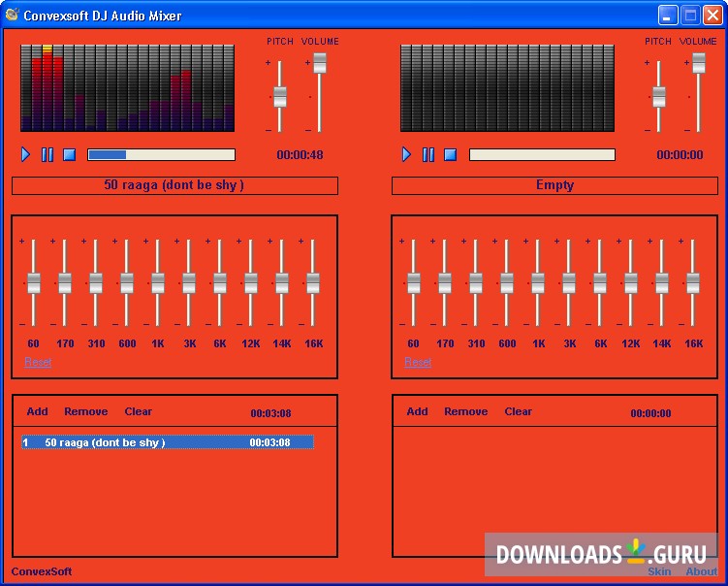Stop the right deck playback
Screen dimensions: 728x586
pyautogui.click(x=450, y=154)
